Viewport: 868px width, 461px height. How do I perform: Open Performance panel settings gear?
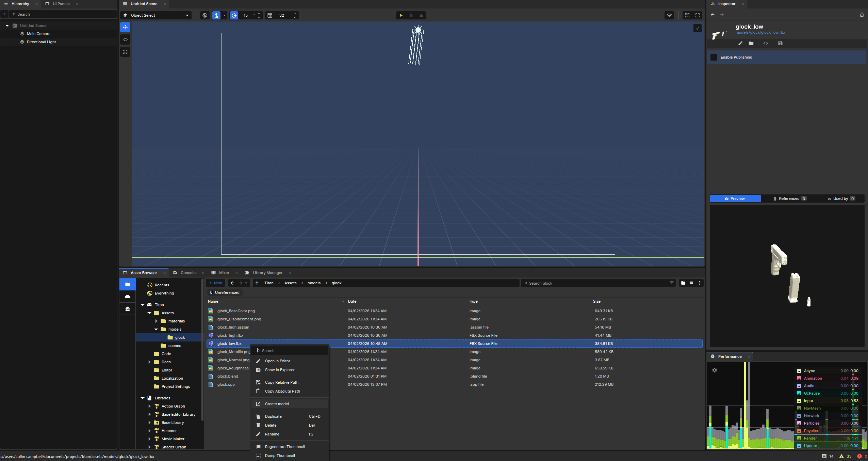715,370
